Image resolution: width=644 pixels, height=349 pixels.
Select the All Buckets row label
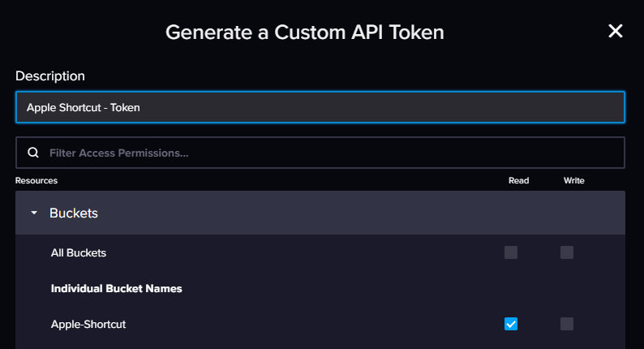[79, 253]
